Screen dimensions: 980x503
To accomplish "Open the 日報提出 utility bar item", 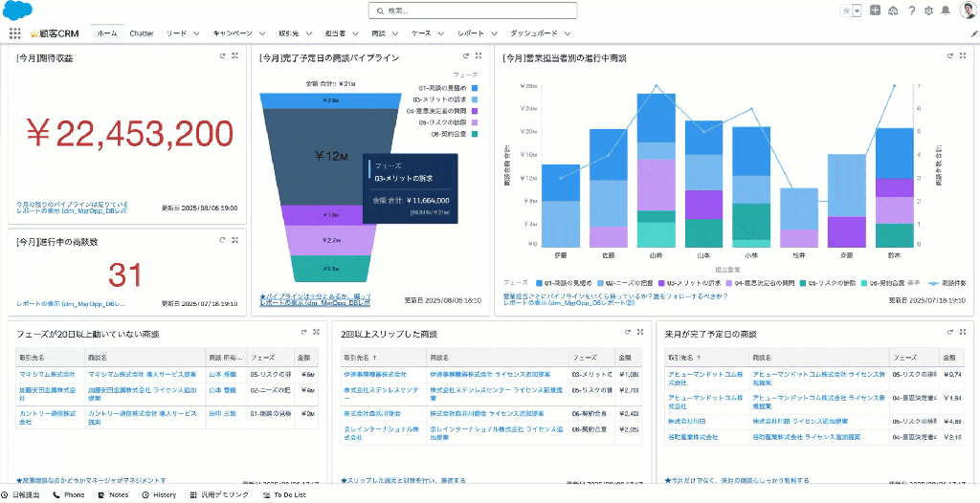I will (x=21, y=495).
